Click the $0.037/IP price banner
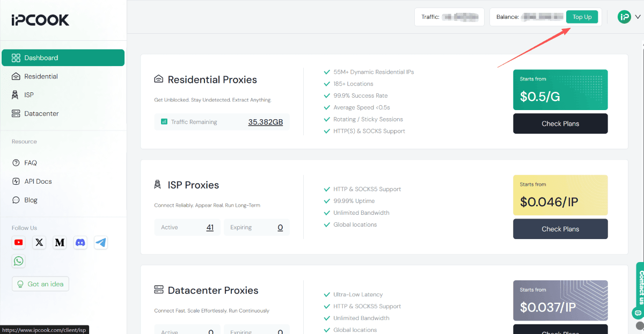644x334 pixels. [560, 301]
